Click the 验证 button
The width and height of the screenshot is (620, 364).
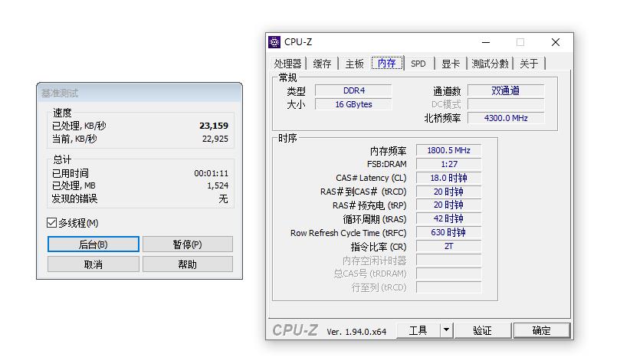coord(482,330)
